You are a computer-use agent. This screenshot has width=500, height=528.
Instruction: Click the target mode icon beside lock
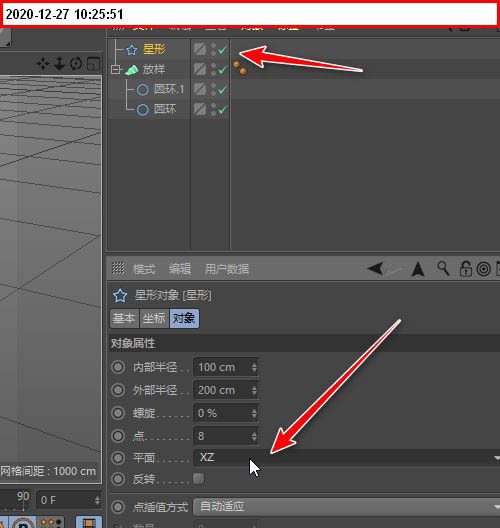(484, 269)
